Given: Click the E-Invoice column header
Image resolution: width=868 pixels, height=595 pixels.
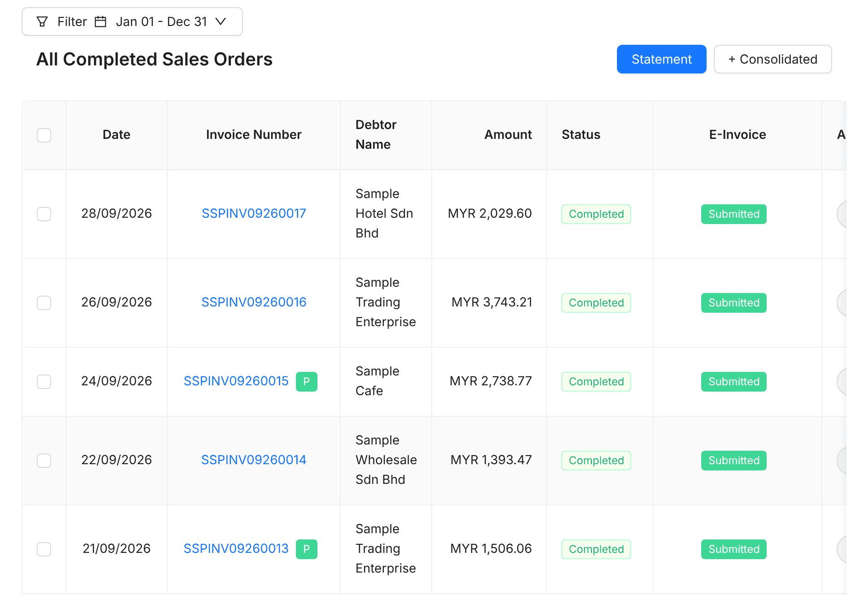Looking at the screenshot, I should [x=738, y=134].
